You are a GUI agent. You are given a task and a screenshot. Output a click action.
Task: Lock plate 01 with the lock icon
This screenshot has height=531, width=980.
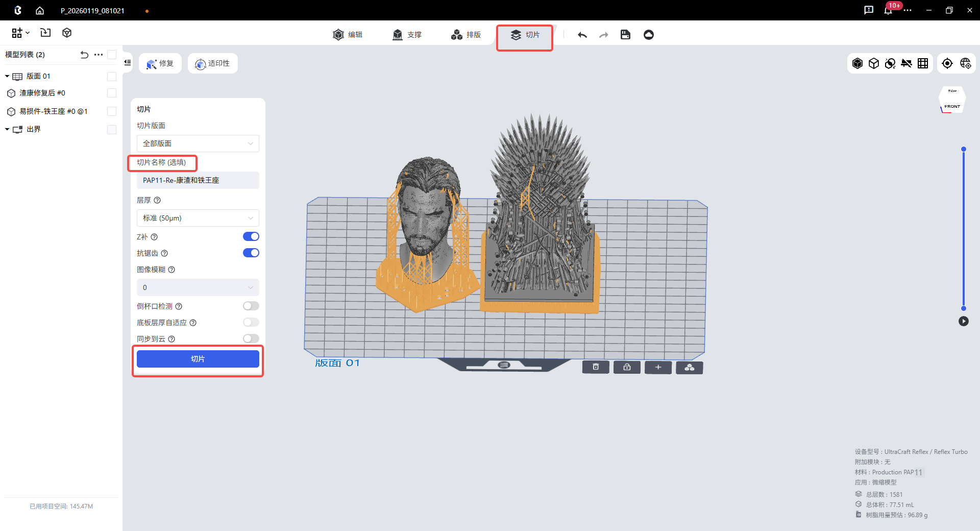(x=627, y=367)
